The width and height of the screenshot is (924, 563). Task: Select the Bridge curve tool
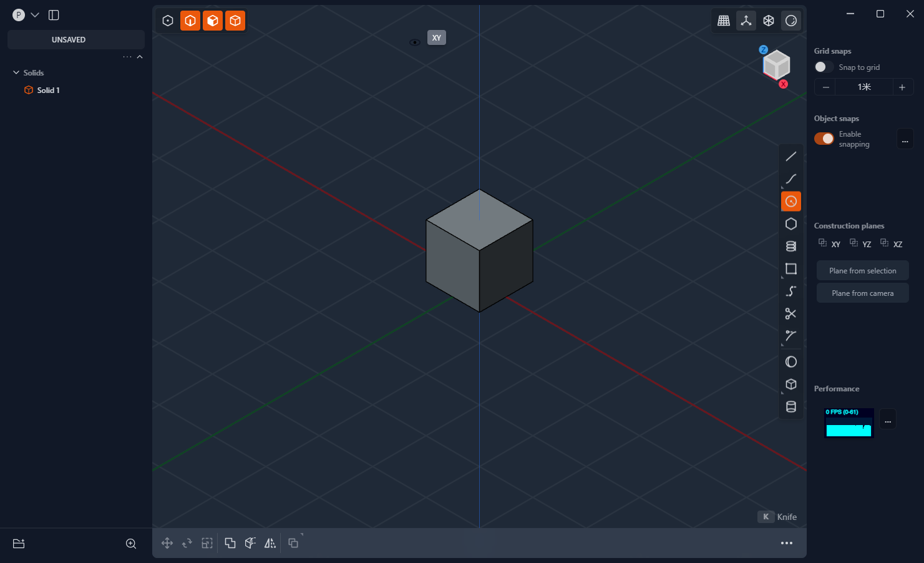(x=791, y=291)
